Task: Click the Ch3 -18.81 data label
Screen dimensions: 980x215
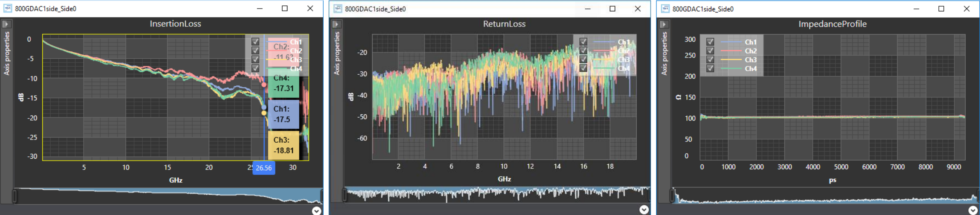Action: coord(283,145)
